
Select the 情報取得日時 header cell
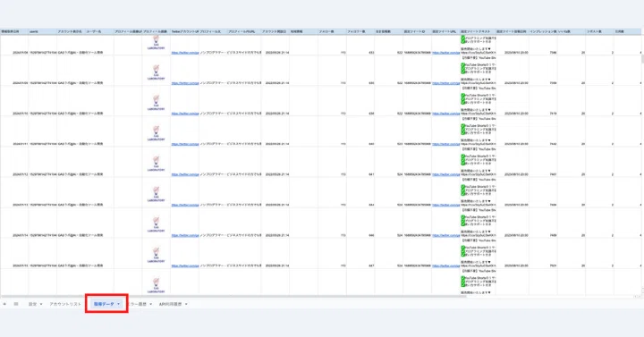[x=14, y=31]
